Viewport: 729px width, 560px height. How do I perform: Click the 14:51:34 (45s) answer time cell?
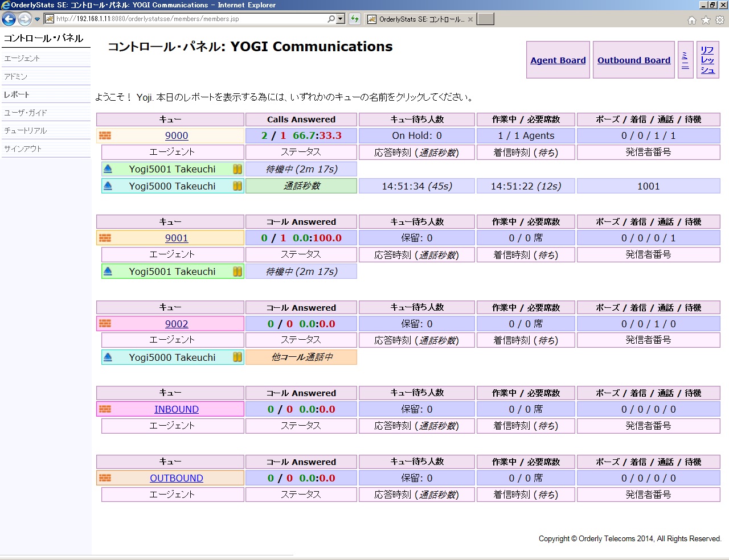tap(417, 186)
